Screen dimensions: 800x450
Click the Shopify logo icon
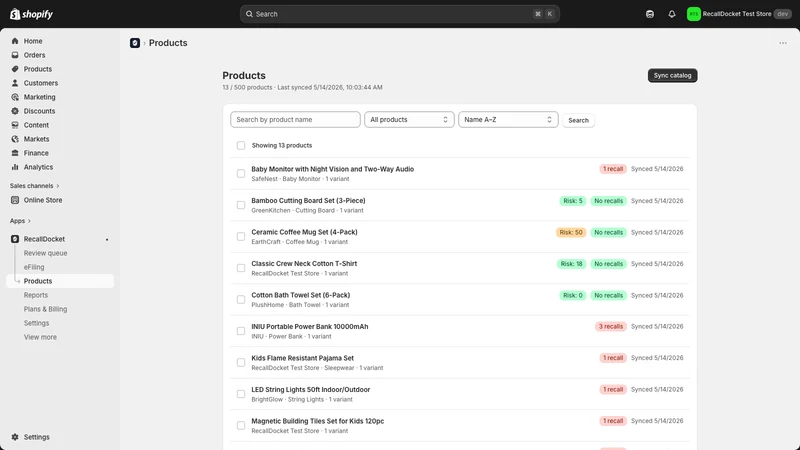15,14
